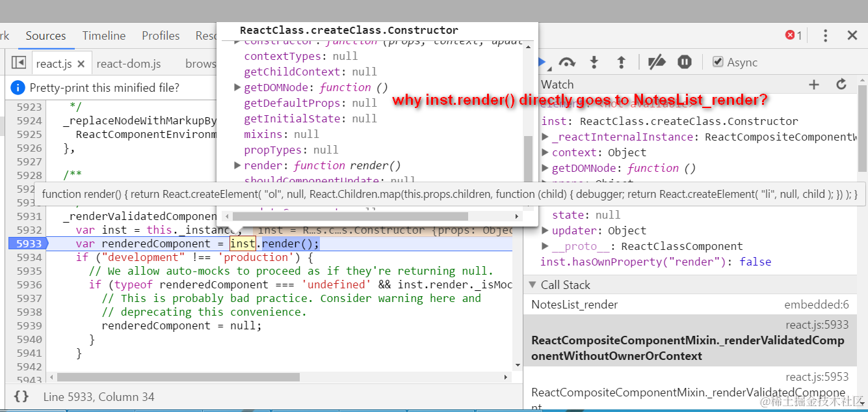Viewport: 868px width, 412px height.
Task: Collapse the Call Stack section
Action: (x=533, y=284)
